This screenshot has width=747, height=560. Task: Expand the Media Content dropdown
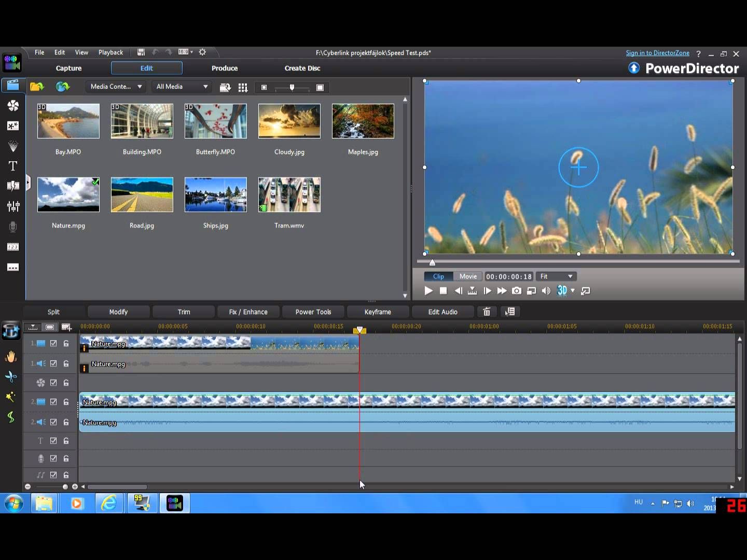[x=116, y=87]
